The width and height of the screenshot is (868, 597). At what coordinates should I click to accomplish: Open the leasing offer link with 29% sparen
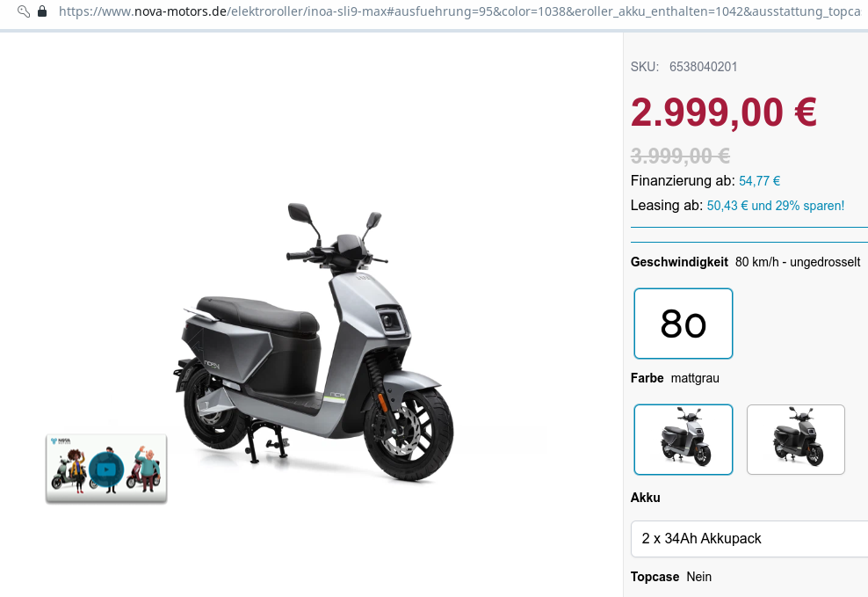click(775, 206)
